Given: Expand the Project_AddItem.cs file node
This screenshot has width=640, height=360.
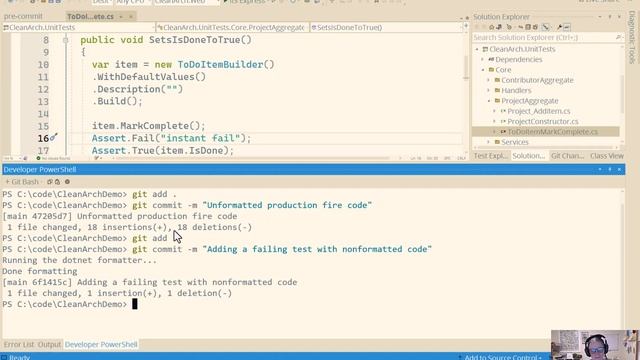Looking at the screenshot, I should (x=495, y=111).
